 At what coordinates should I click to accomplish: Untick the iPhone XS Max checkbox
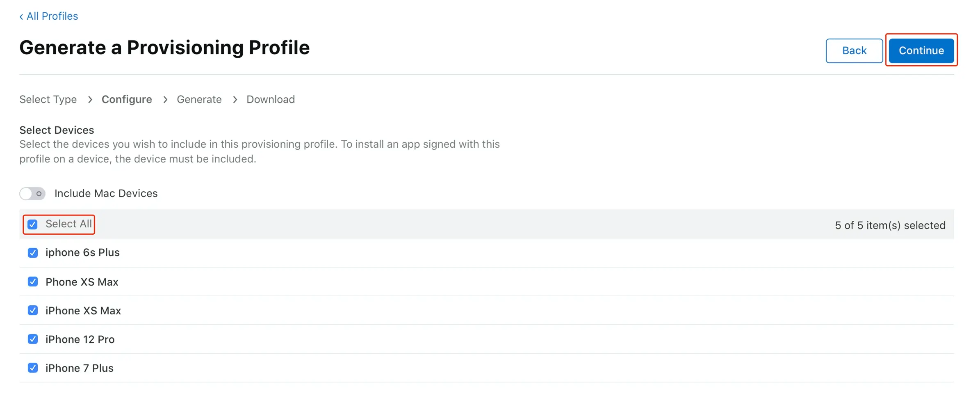[33, 310]
